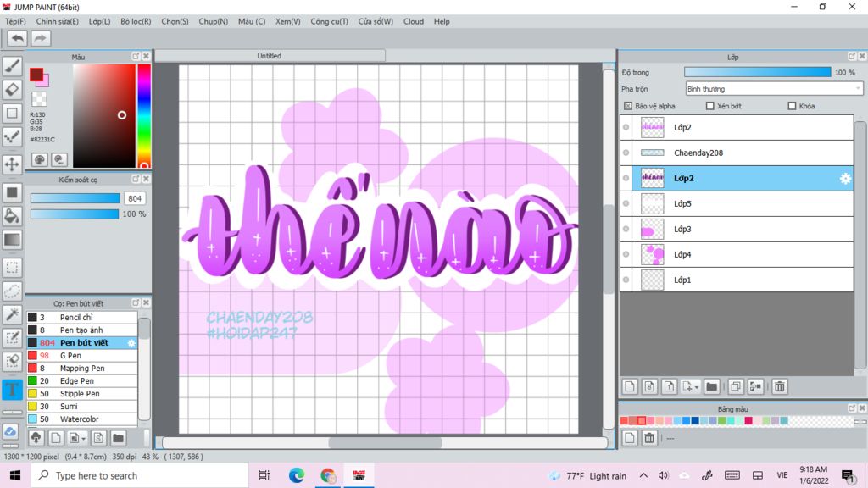Screen dimensions: 868x488
Task: Select the Select Eraser tool
Action: pos(12,362)
